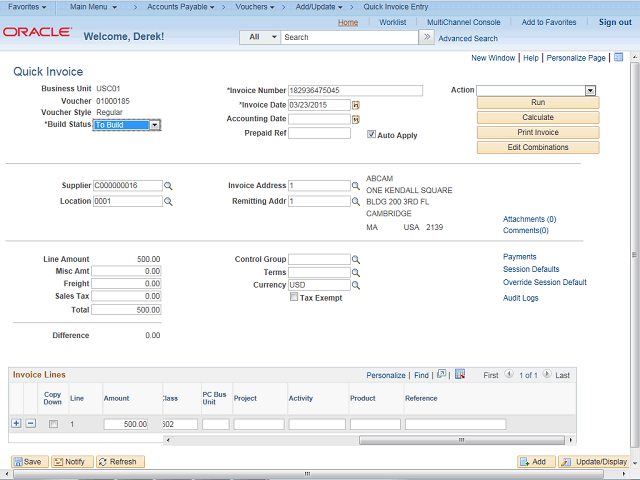Click the Currency lookup magnifier icon
The height and width of the screenshot is (480, 640).
356,285
